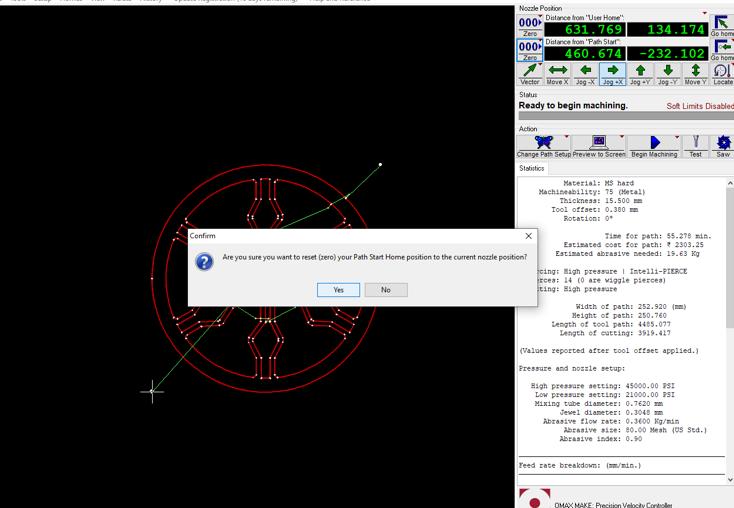Start Begin Machining
Viewport: 734px width, 508px height.
[654, 147]
